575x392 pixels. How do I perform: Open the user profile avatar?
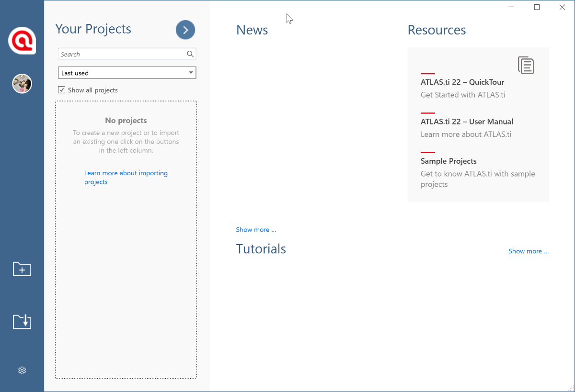coord(22,84)
